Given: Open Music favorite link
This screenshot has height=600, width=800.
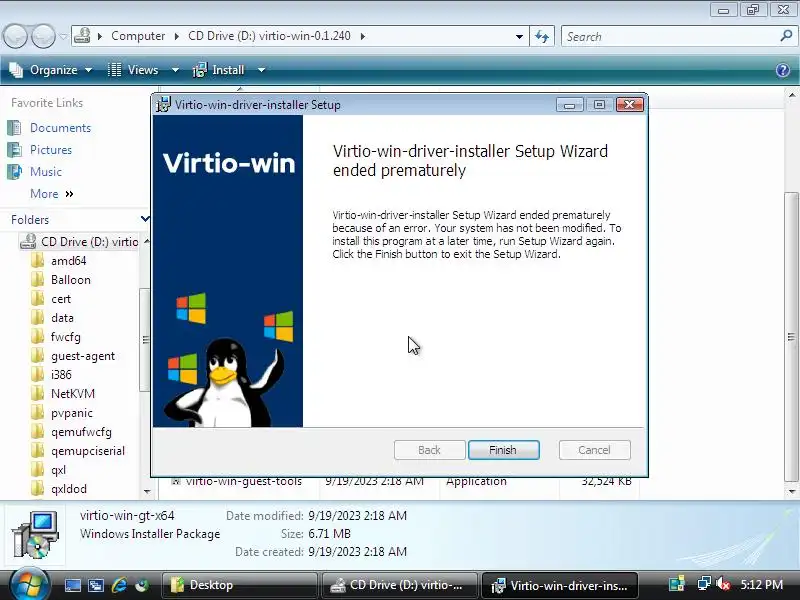Looking at the screenshot, I should (x=46, y=172).
